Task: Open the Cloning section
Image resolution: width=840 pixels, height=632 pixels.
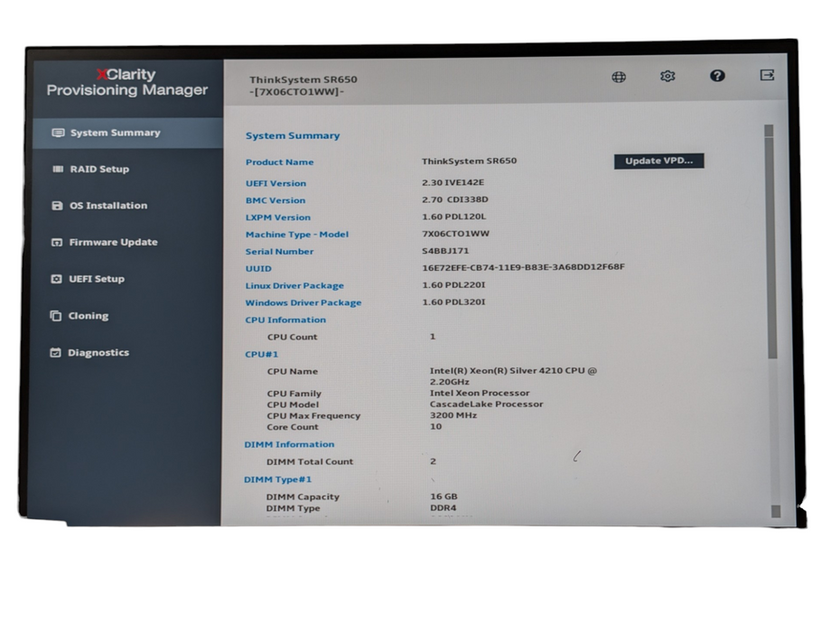Action: pyautogui.click(x=89, y=316)
